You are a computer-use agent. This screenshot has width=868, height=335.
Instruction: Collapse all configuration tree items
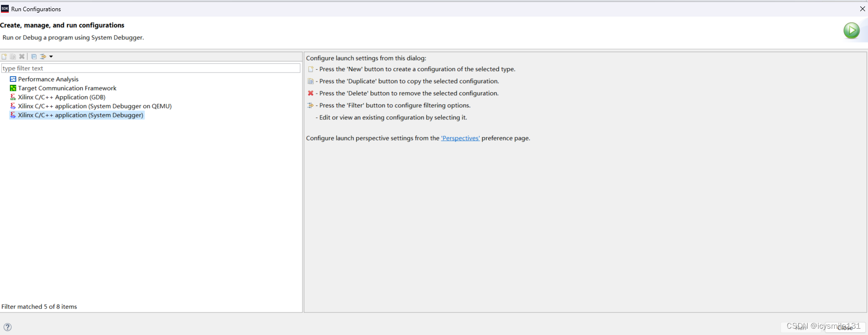tap(34, 57)
